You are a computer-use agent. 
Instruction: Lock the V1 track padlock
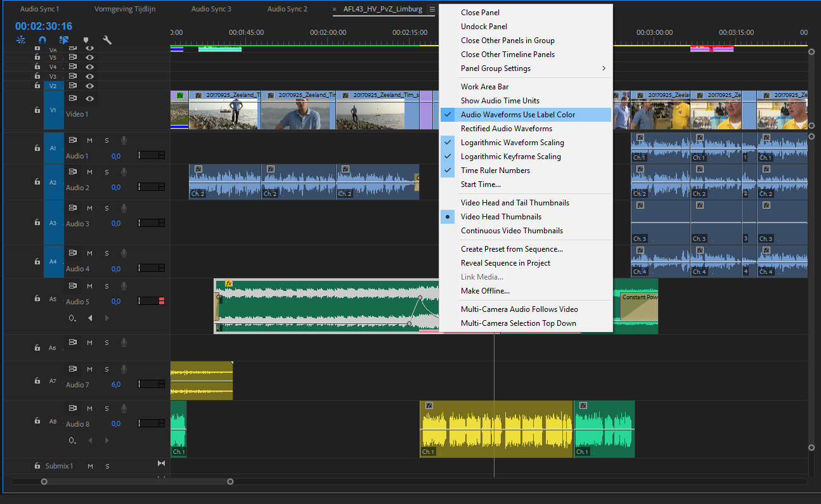click(x=37, y=110)
